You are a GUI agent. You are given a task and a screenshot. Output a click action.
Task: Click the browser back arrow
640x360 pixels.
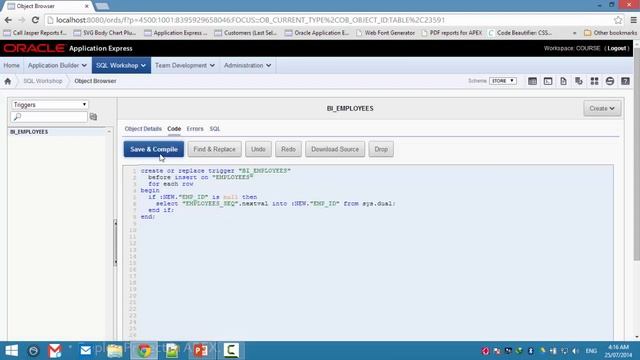[8, 20]
